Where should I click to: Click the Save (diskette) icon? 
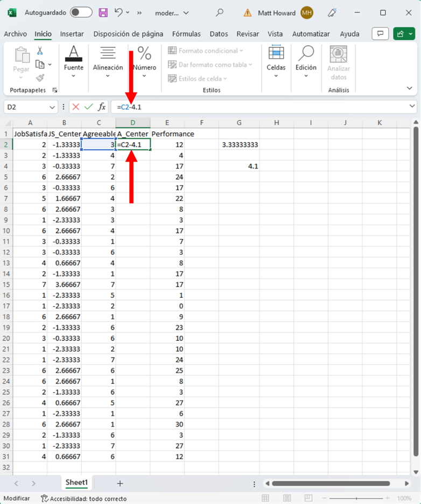[103, 12]
